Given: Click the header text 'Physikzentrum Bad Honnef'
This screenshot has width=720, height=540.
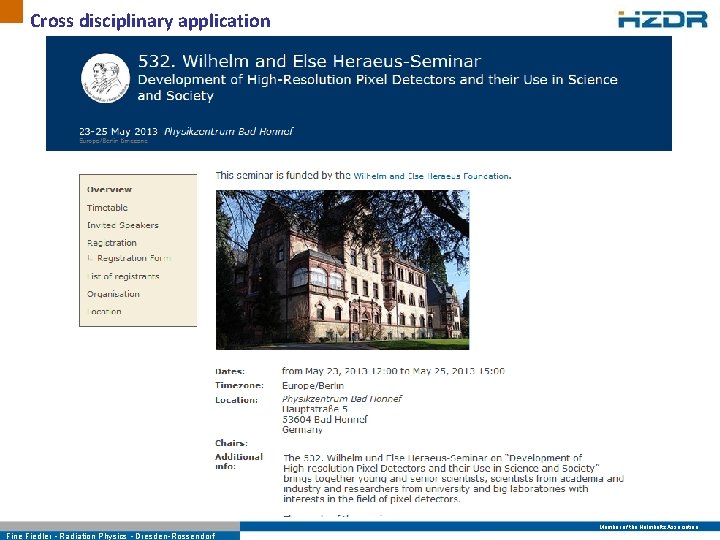Looking at the screenshot, I should pyautogui.click(x=228, y=131).
